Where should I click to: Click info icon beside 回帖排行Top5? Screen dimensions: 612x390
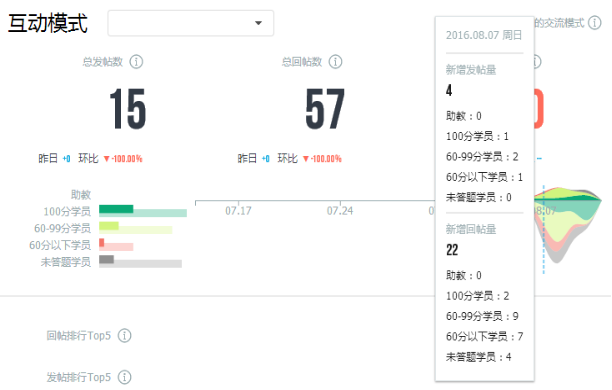point(125,336)
